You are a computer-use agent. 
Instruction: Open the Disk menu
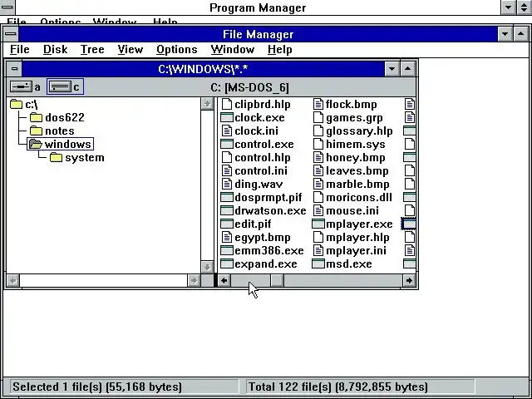pyautogui.click(x=55, y=50)
